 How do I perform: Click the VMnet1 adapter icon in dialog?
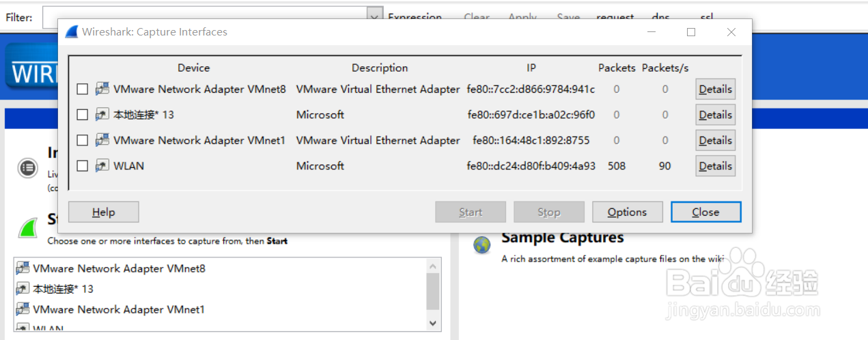click(x=102, y=140)
